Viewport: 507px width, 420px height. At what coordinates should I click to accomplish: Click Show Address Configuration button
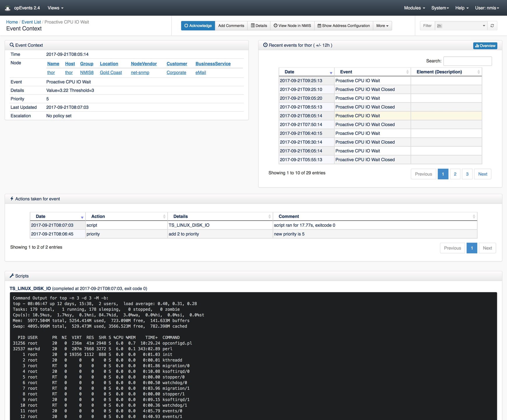(343, 26)
